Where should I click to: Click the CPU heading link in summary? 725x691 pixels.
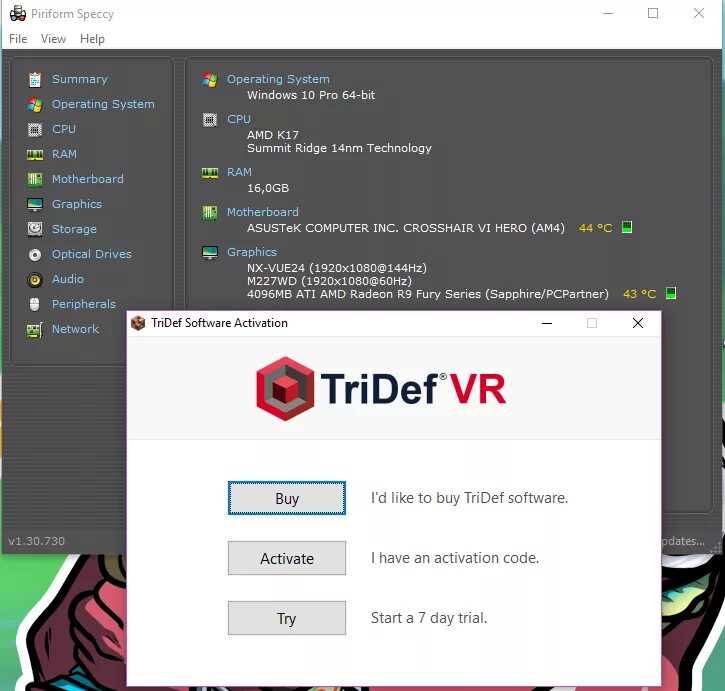[x=239, y=119]
